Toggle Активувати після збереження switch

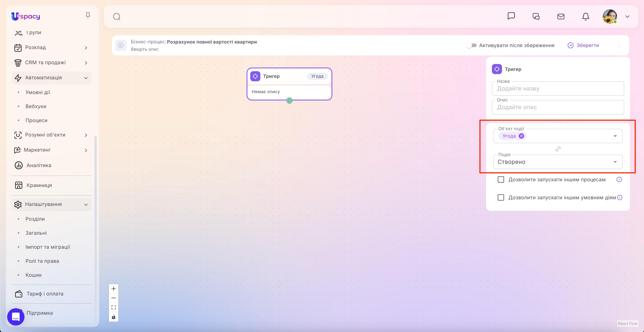pos(472,45)
